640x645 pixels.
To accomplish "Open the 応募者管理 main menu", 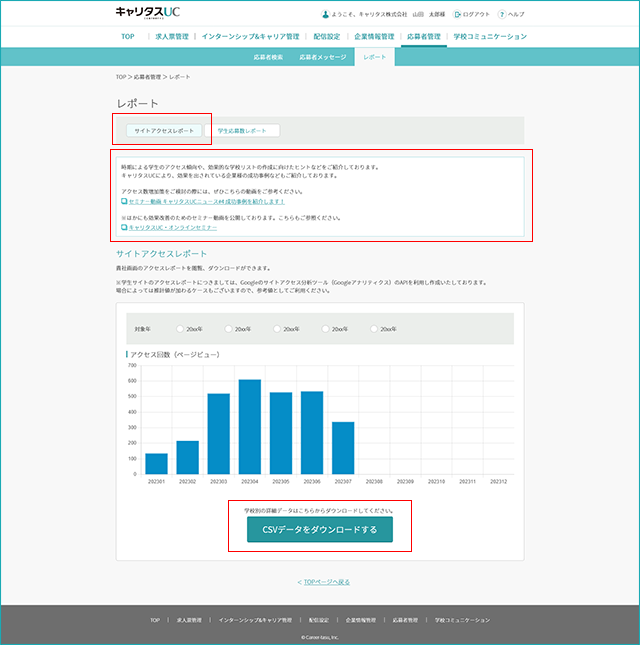I will [x=424, y=37].
